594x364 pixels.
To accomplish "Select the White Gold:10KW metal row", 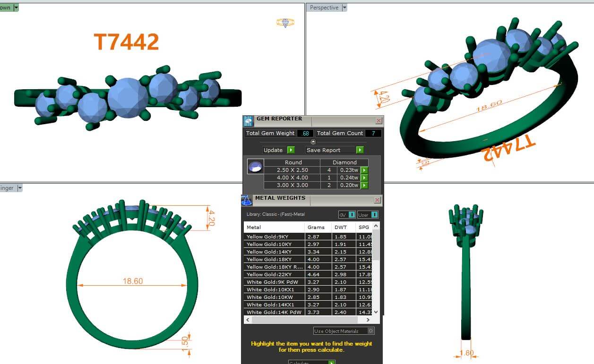I will point(274,297).
